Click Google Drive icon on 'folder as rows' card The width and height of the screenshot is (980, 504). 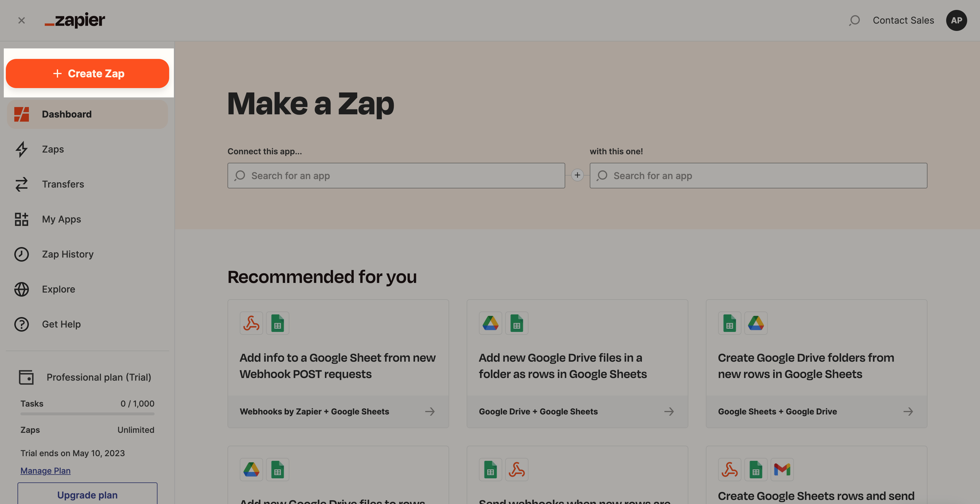[x=490, y=323]
